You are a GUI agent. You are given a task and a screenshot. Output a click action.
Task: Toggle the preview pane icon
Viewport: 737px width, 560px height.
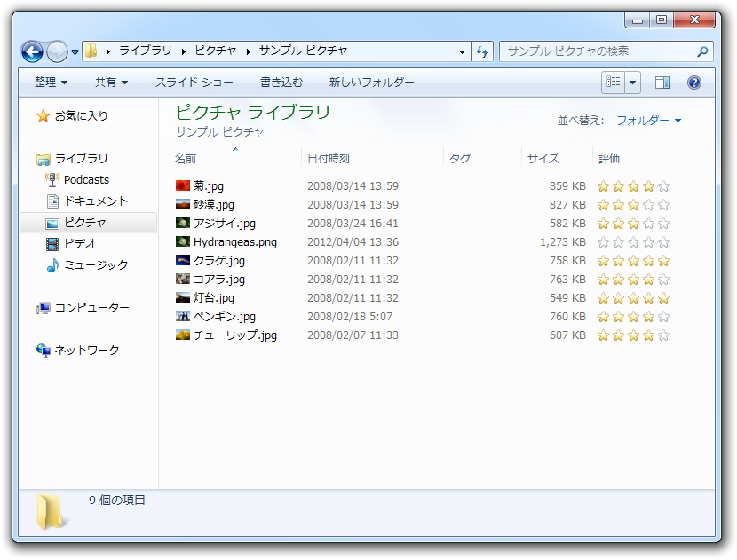pyautogui.click(x=661, y=82)
